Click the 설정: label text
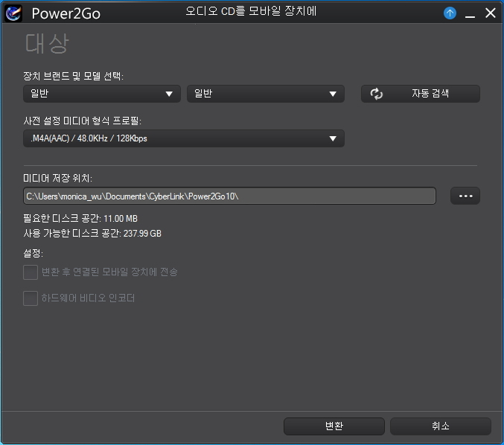This screenshot has width=504, height=445. click(33, 253)
